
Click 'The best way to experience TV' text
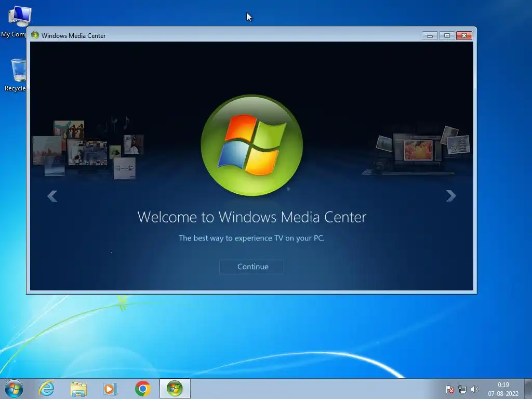252,238
